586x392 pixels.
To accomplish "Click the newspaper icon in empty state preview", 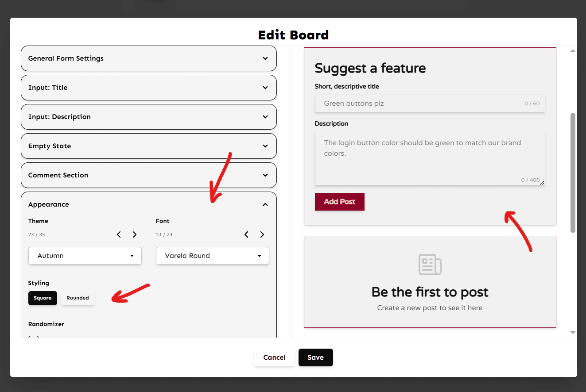I will coord(430,265).
